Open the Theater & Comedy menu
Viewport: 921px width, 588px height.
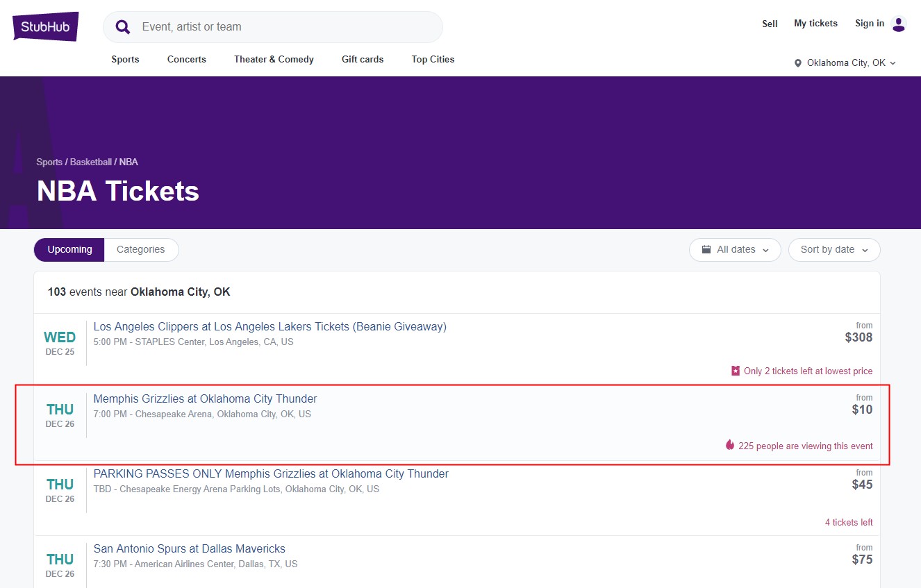coord(274,60)
